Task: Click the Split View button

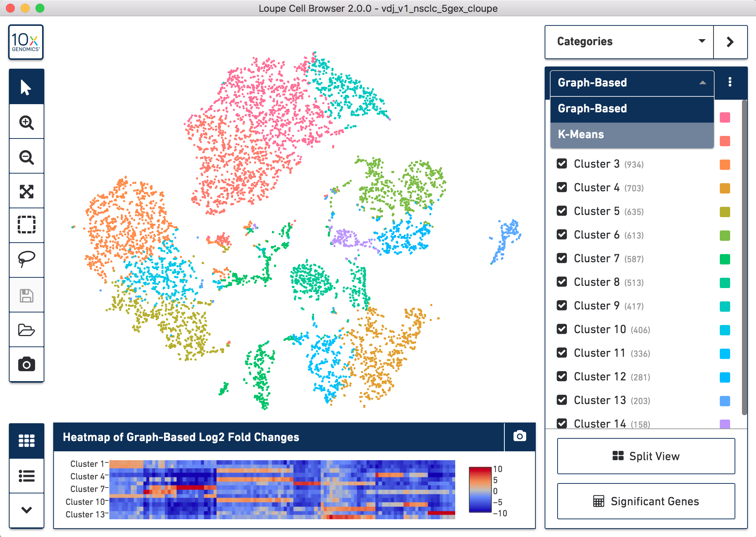Action: point(646,456)
